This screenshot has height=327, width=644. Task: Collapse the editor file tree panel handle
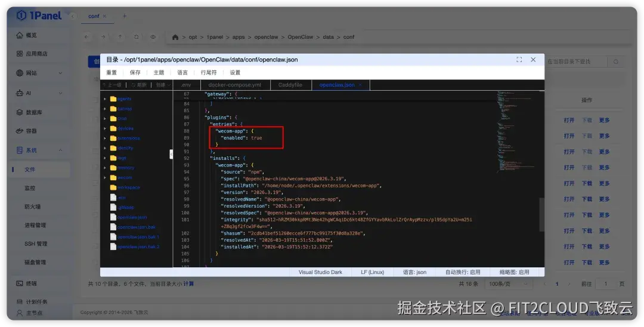click(171, 154)
